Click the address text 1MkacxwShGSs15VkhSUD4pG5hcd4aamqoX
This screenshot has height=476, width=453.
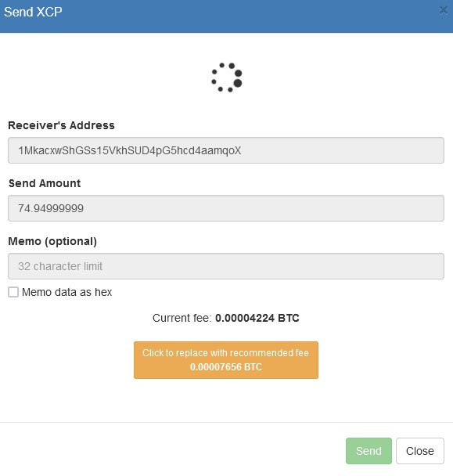tap(130, 150)
